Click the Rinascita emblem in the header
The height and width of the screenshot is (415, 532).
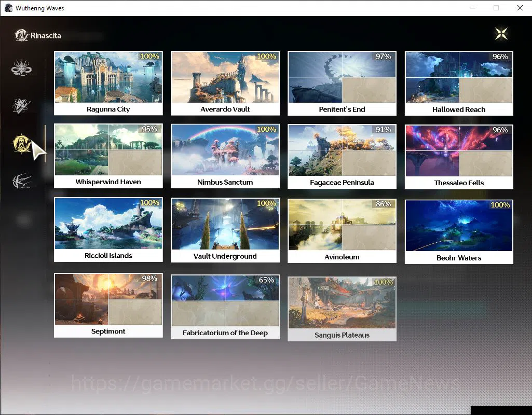pyautogui.click(x=21, y=35)
